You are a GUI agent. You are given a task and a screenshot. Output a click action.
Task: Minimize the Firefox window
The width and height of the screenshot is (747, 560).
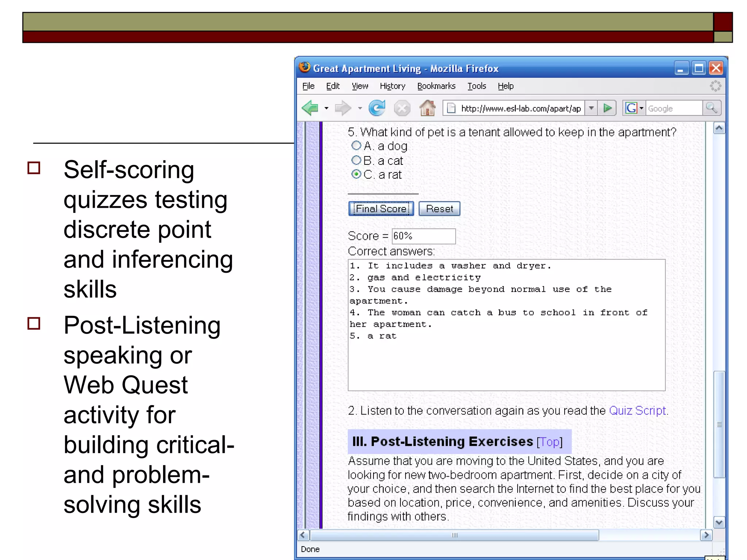coord(681,68)
